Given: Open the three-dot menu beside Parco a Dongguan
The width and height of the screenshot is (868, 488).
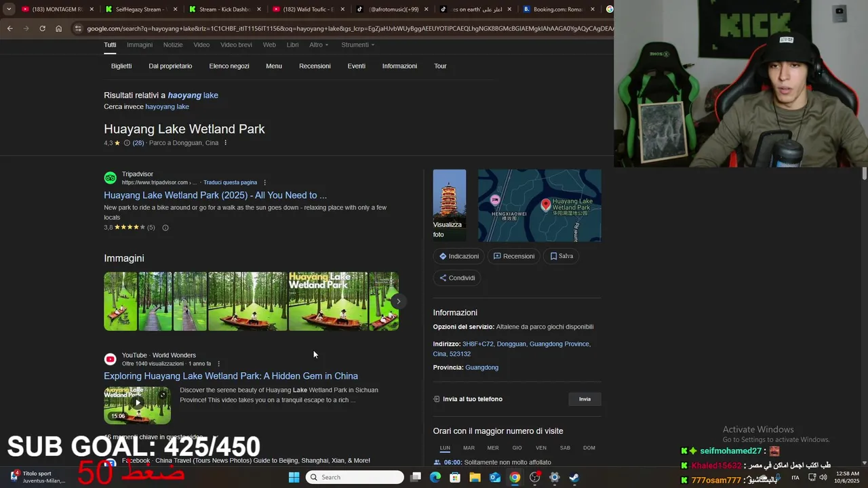Looking at the screenshot, I should (225, 143).
